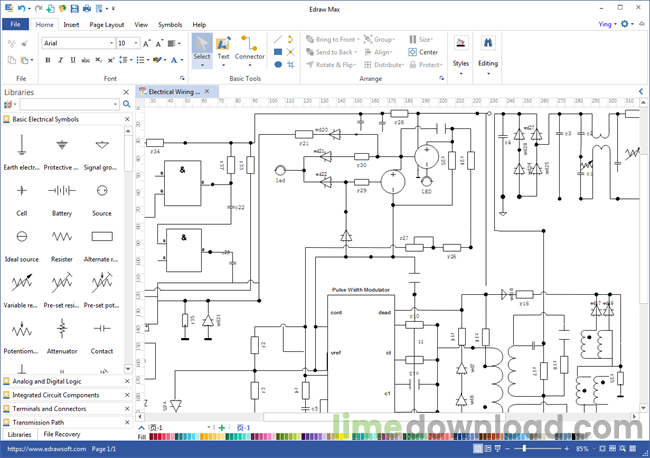Click the Undo icon in quick access toolbar
This screenshot has width=650, height=458.
point(22,8)
